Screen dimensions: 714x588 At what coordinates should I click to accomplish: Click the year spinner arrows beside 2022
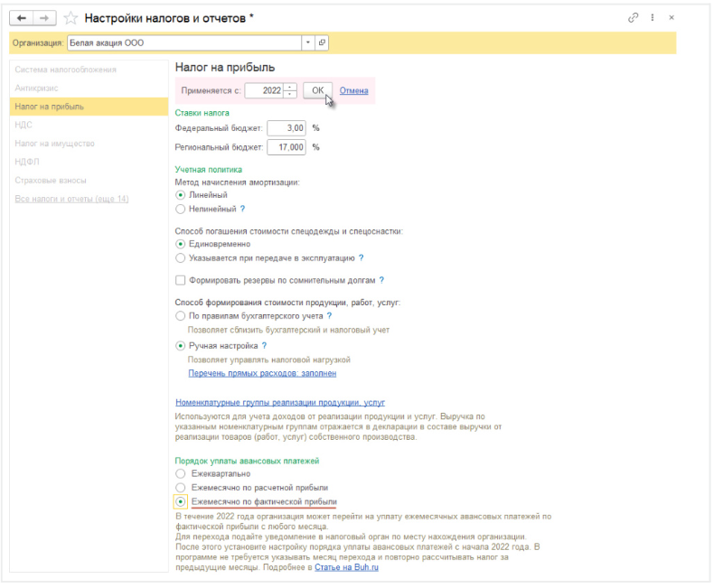coord(290,90)
